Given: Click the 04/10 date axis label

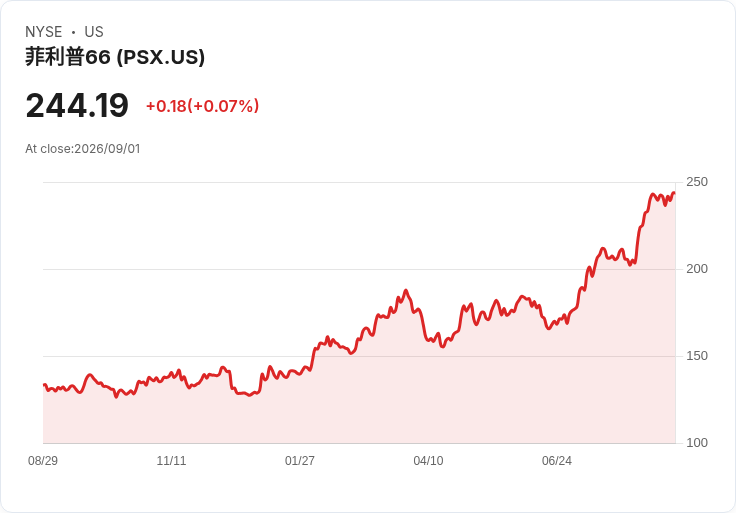Looking at the screenshot, I should tap(428, 460).
